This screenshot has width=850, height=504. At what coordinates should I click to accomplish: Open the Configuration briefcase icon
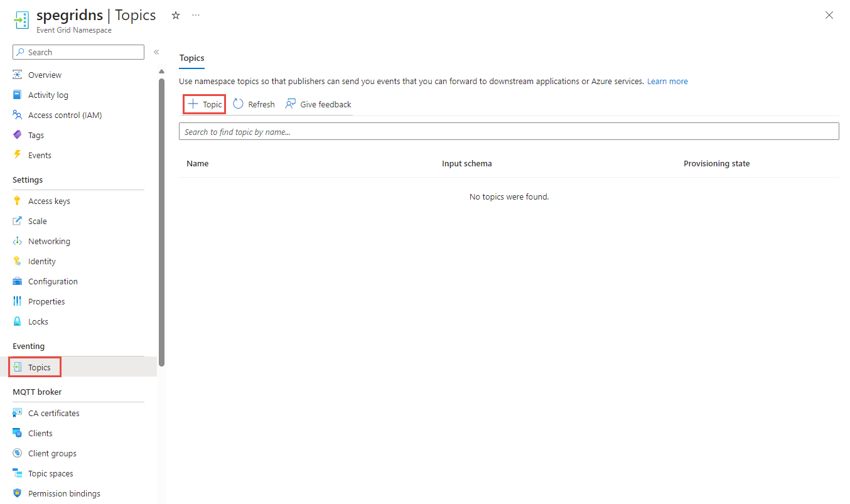pos(18,281)
